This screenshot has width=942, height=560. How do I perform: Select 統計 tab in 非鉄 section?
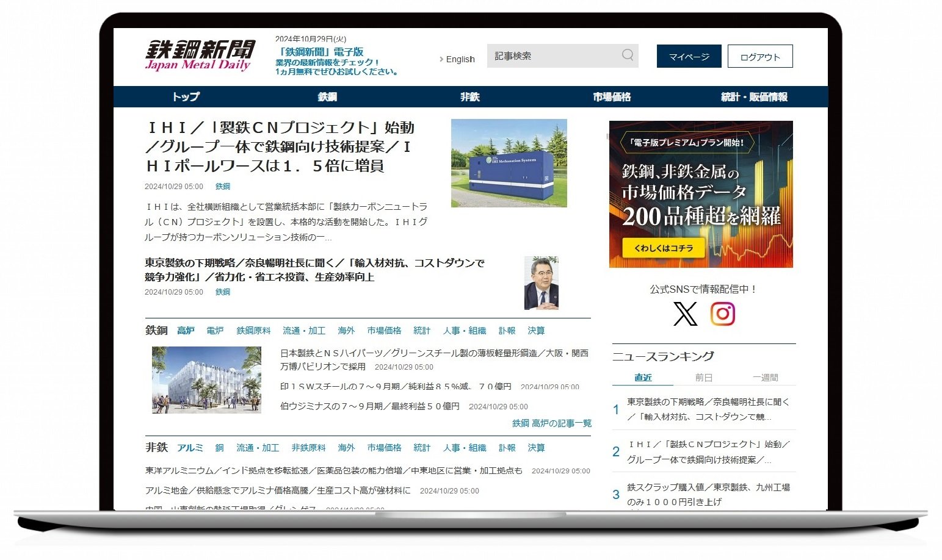(422, 448)
